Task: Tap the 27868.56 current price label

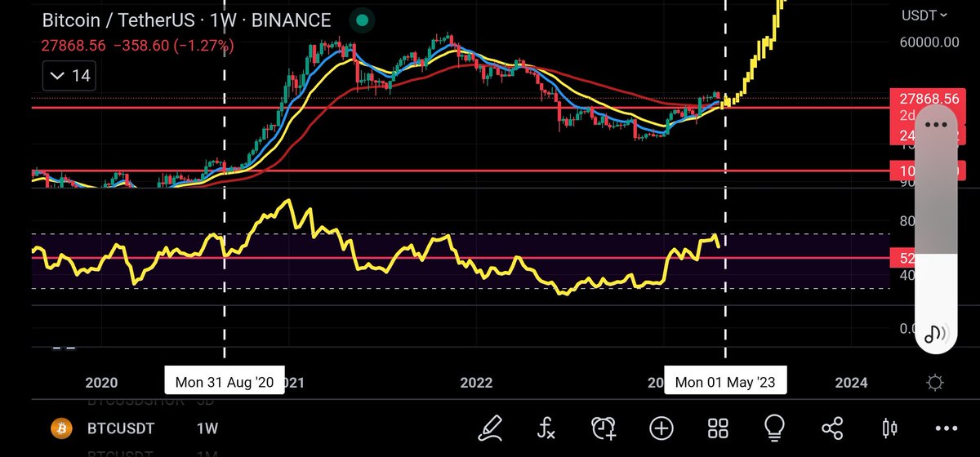Action: (928, 98)
